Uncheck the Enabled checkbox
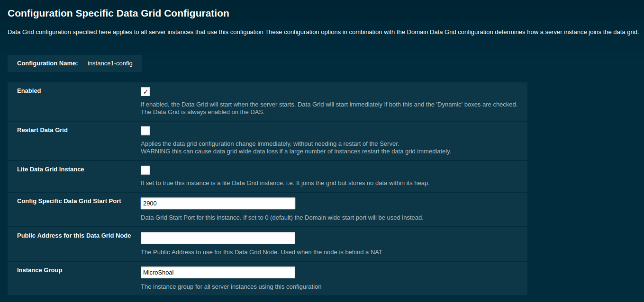The width and height of the screenshot is (644, 302). (x=145, y=91)
